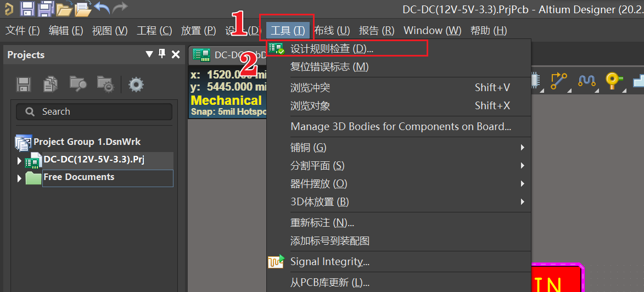
Task: Select Free Documents tree row
Action: click(108, 178)
